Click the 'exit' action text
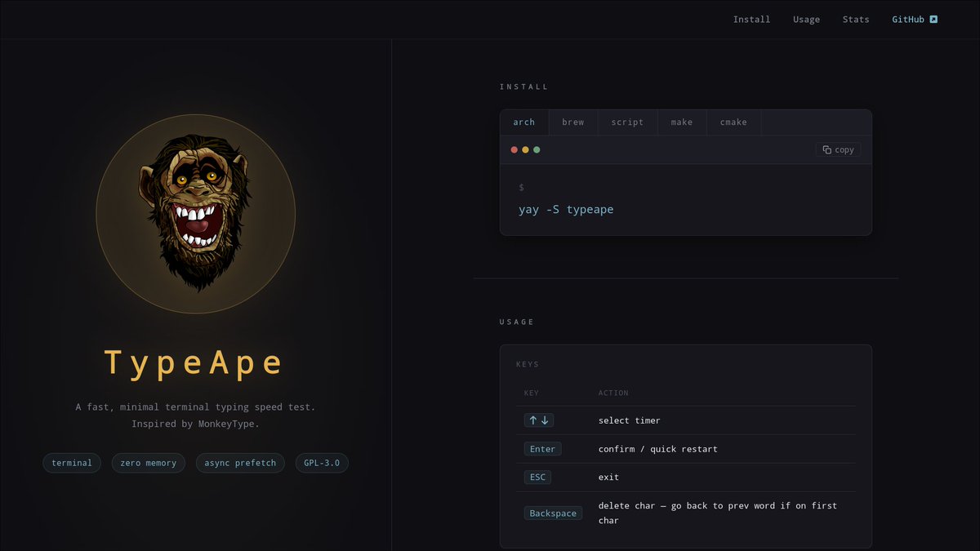 608,477
